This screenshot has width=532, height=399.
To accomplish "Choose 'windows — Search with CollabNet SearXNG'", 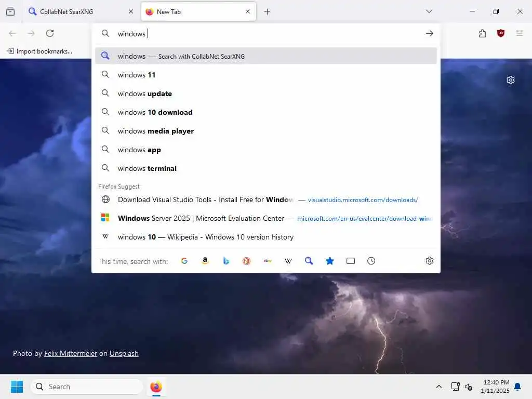I will tap(265, 56).
